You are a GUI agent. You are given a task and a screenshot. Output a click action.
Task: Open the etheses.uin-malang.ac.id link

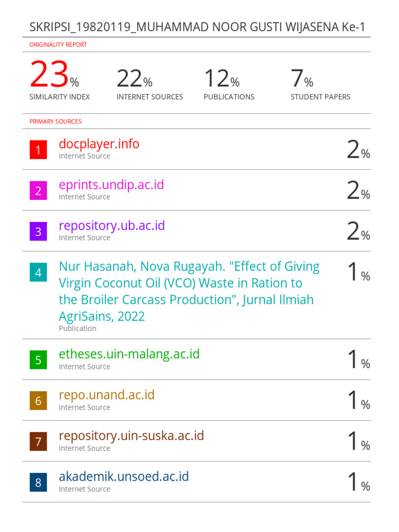pos(129,354)
